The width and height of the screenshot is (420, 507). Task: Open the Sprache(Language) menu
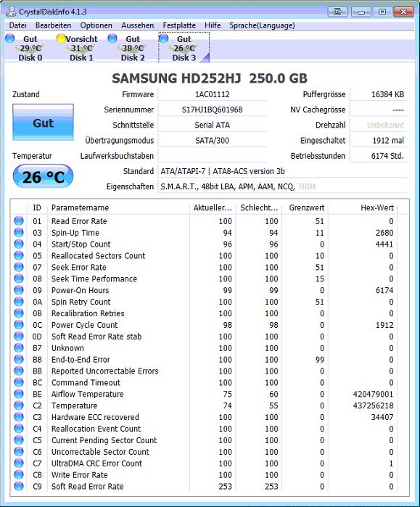tap(262, 25)
